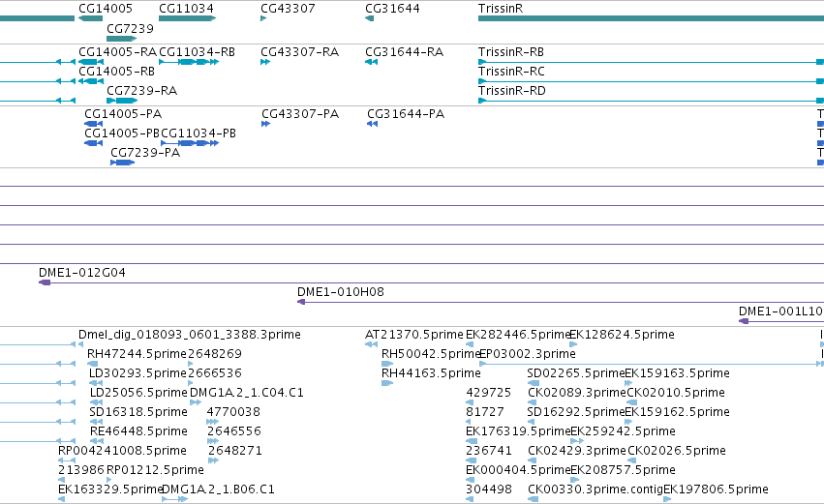Screen dimensions: 824x504
Task: Select transcript CG7239-RA
Action: click(x=142, y=91)
